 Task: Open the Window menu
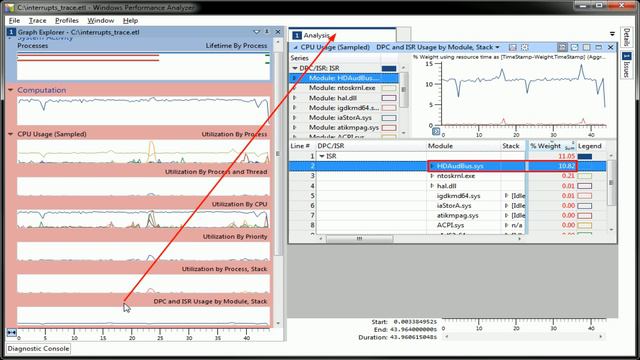[x=100, y=20]
